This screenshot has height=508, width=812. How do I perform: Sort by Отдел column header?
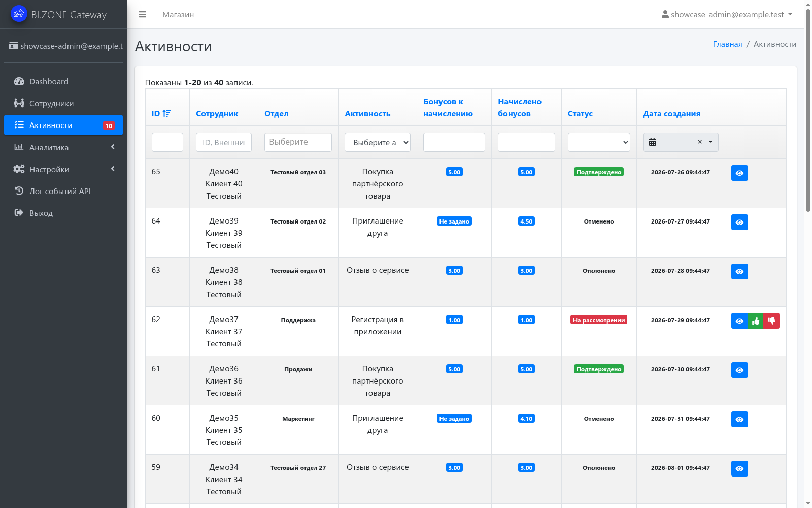[276, 114]
